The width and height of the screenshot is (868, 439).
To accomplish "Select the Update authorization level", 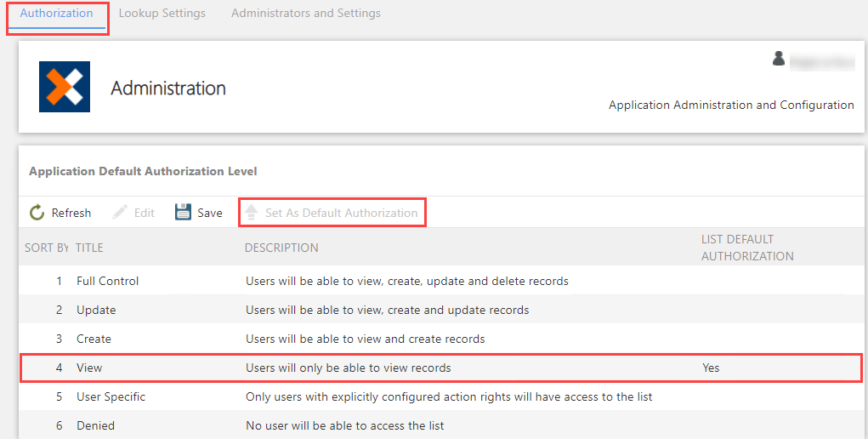I will (x=96, y=310).
